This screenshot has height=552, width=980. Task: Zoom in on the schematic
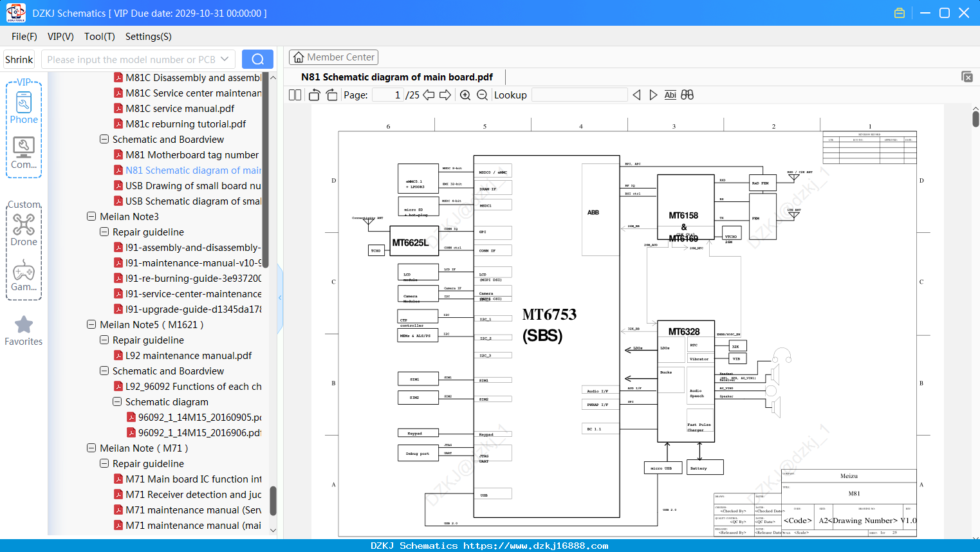465,95
